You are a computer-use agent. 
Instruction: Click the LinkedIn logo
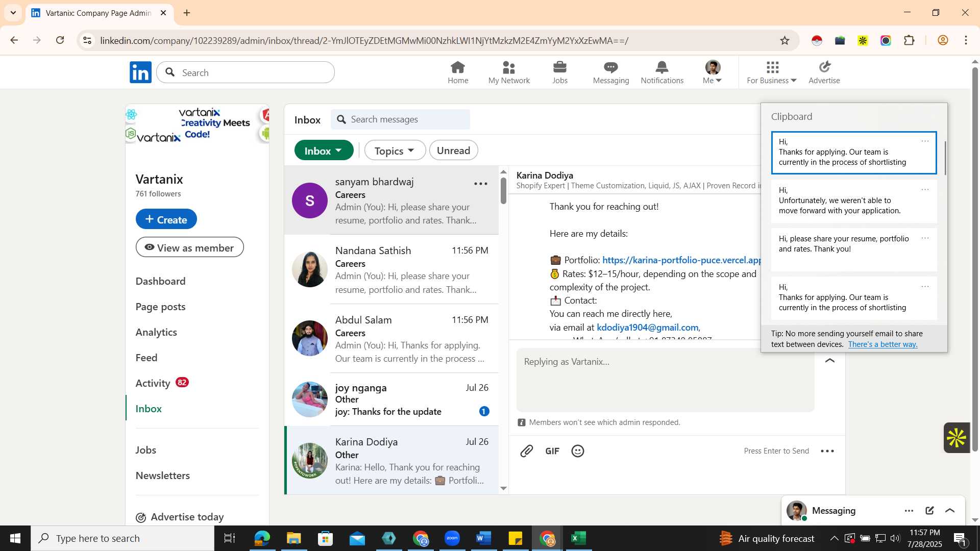pyautogui.click(x=140, y=72)
